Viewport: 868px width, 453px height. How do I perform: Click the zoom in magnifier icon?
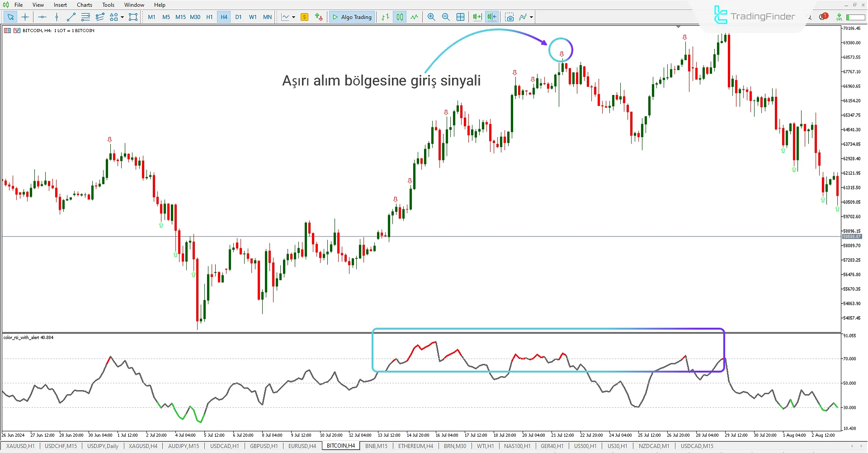(431, 17)
